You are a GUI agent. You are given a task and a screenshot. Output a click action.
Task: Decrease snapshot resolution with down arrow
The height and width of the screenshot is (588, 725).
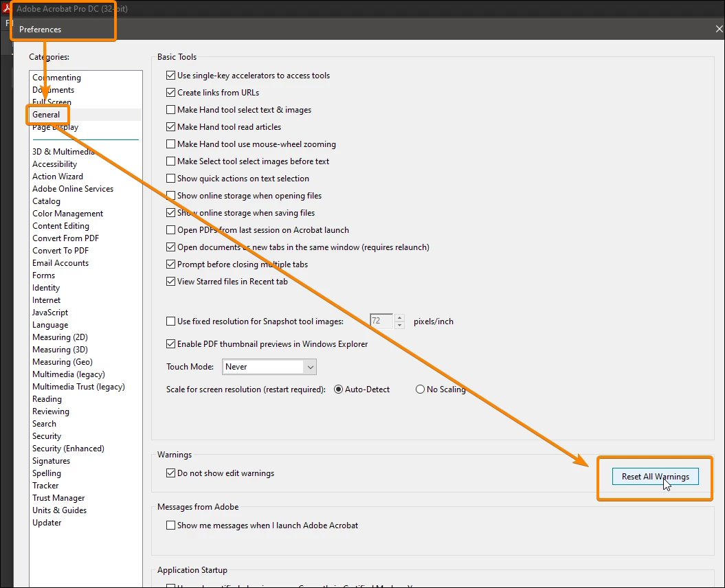pos(400,325)
